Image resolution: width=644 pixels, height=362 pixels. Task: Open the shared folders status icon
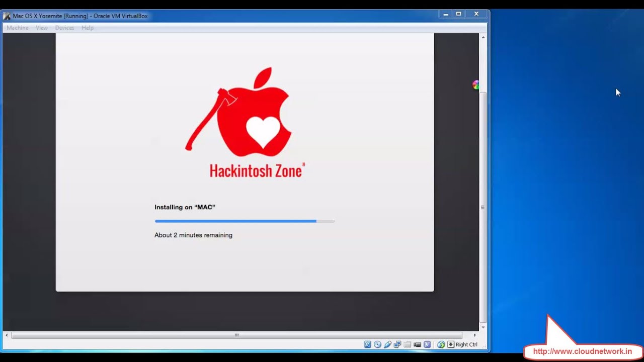coord(408,344)
